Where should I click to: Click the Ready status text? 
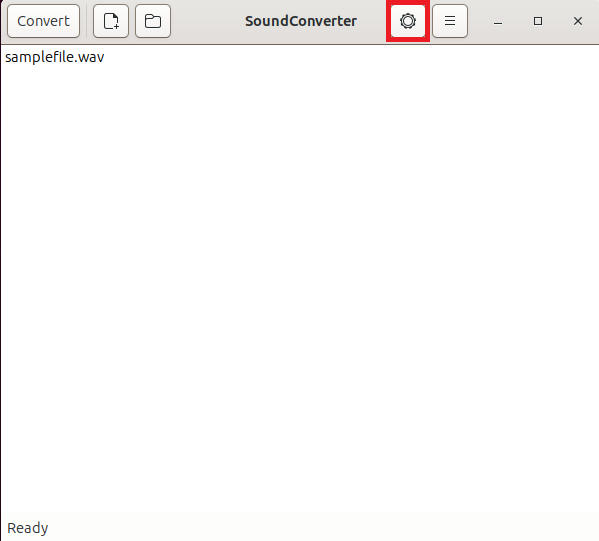click(28, 528)
